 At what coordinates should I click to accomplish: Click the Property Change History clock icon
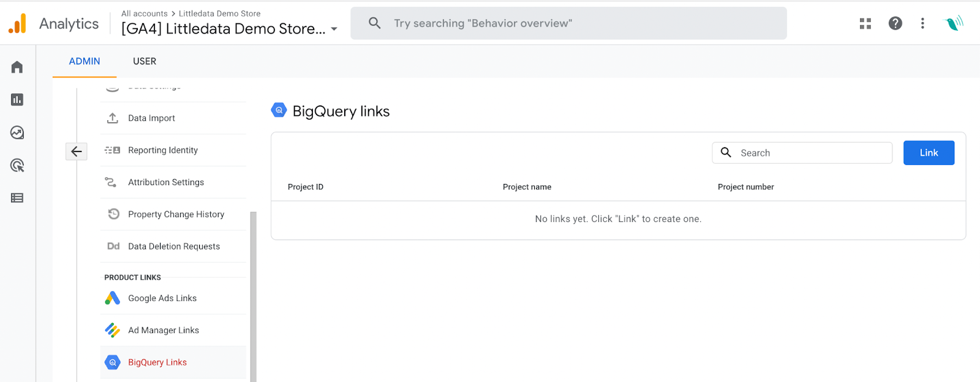[x=113, y=214]
